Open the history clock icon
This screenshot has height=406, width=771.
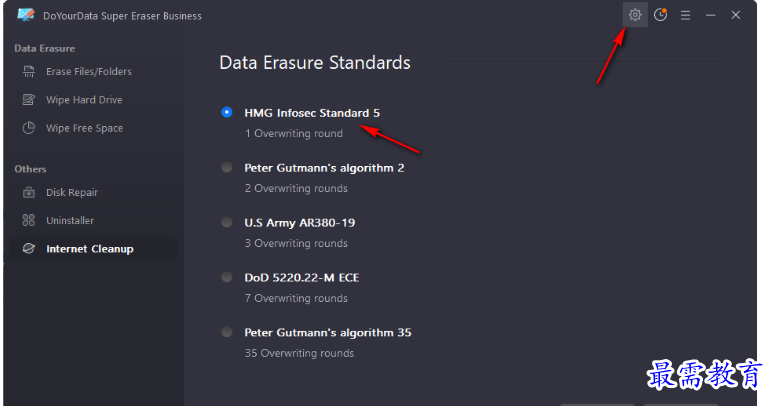point(660,15)
